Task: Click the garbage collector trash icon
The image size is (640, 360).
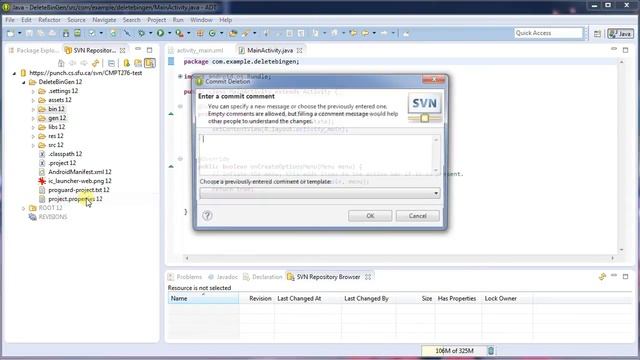Action: (x=491, y=351)
